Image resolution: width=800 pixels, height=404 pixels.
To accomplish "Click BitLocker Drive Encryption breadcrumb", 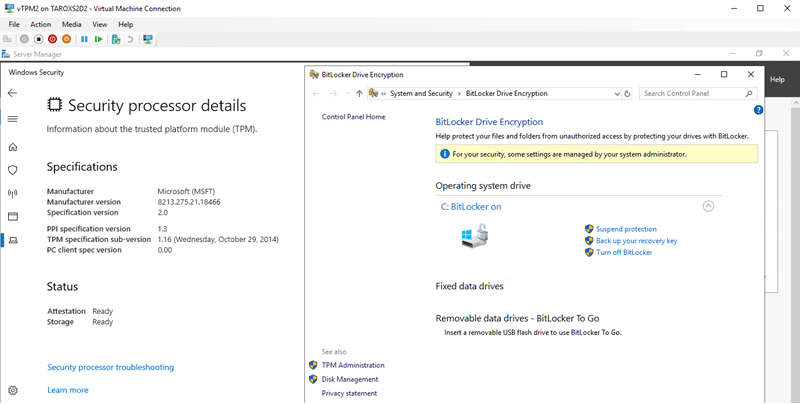I will [507, 93].
